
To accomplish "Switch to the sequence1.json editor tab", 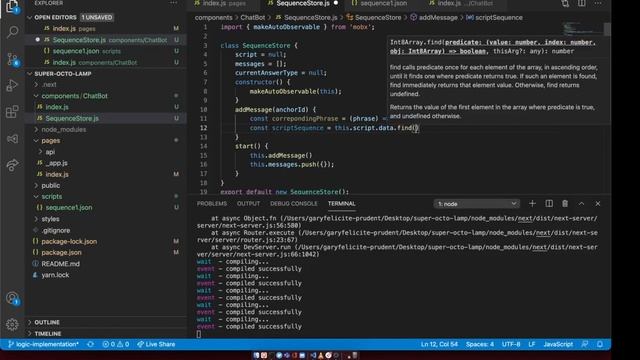I will click(384, 4).
